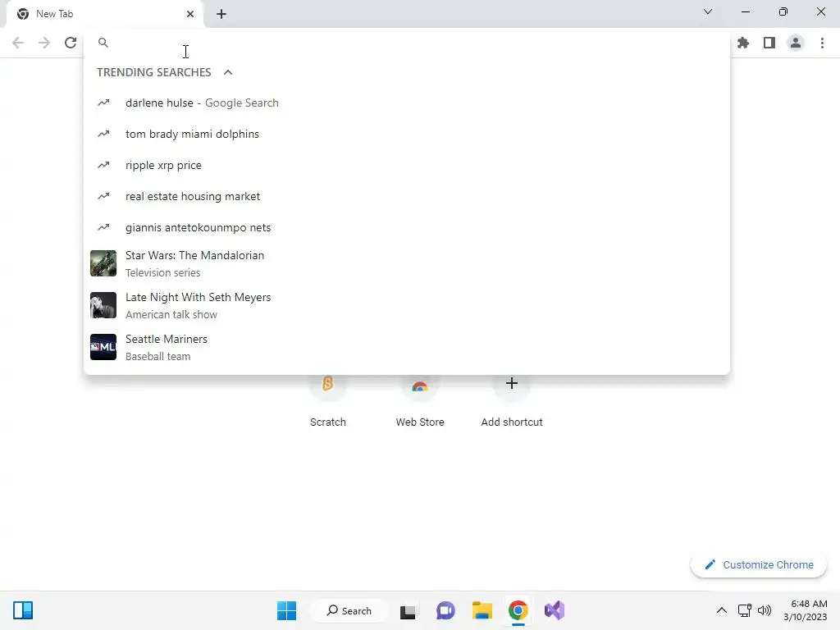Open the clock and date flyout
Viewport: 840px width, 630px height.
tap(806, 610)
